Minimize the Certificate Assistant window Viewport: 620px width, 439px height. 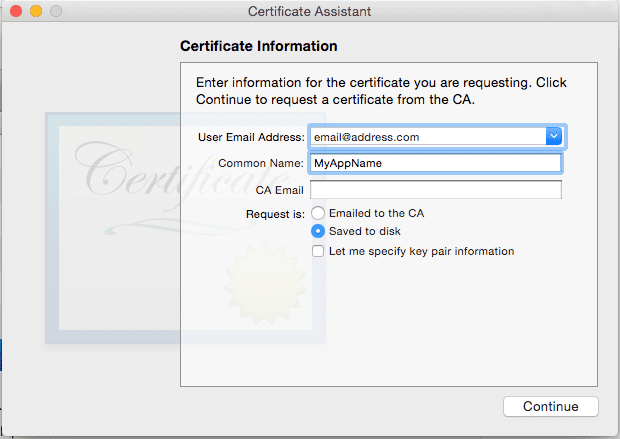tap(35, 11)
